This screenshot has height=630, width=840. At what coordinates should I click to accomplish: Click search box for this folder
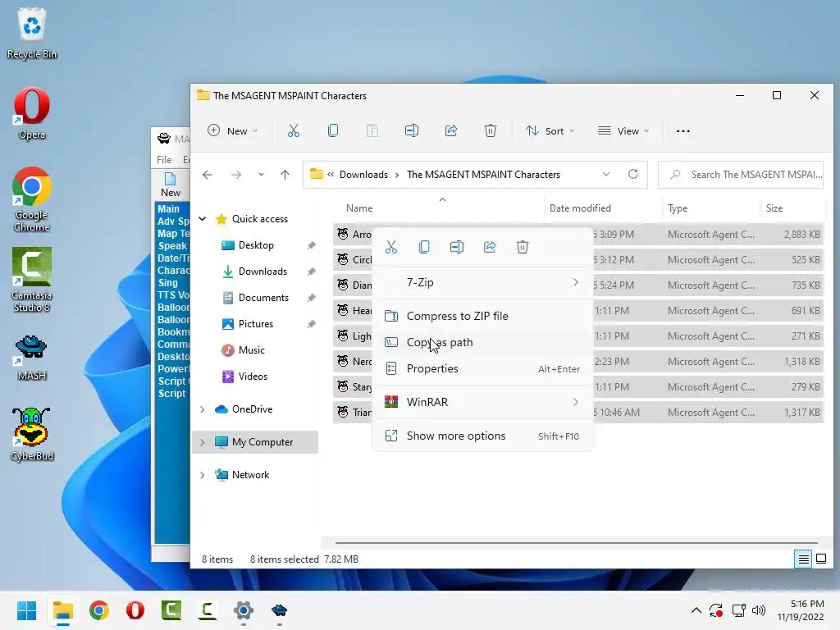pos(741,175)
